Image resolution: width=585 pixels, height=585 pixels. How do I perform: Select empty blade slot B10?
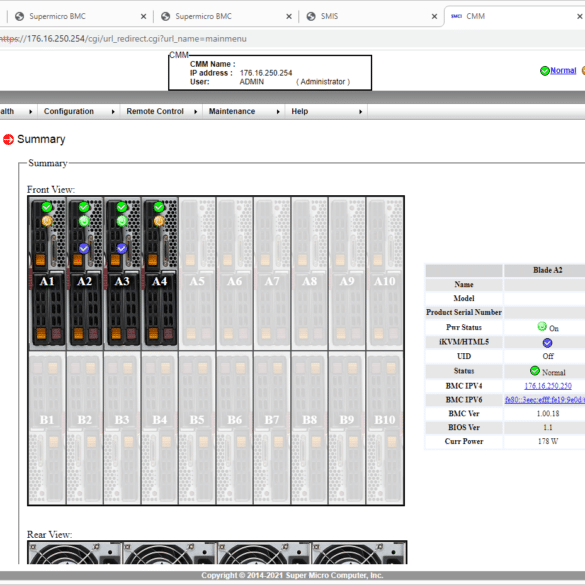click(385, 428)
